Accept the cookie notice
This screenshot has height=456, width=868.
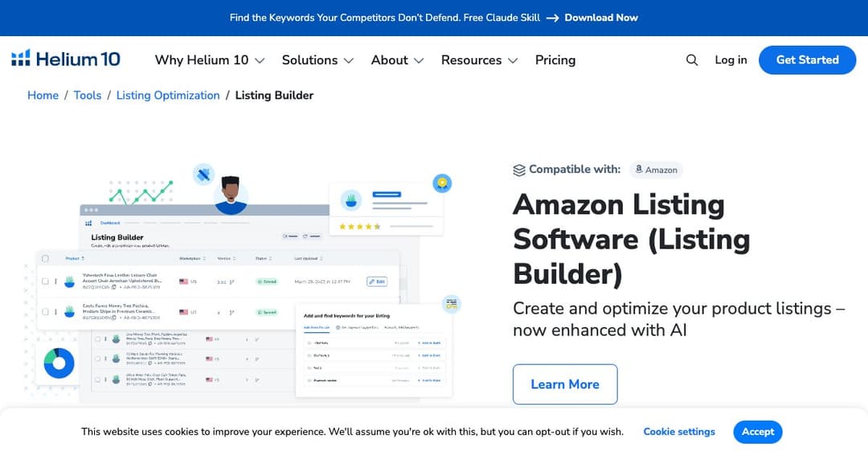pyautogui.click(x=758, y=432)
